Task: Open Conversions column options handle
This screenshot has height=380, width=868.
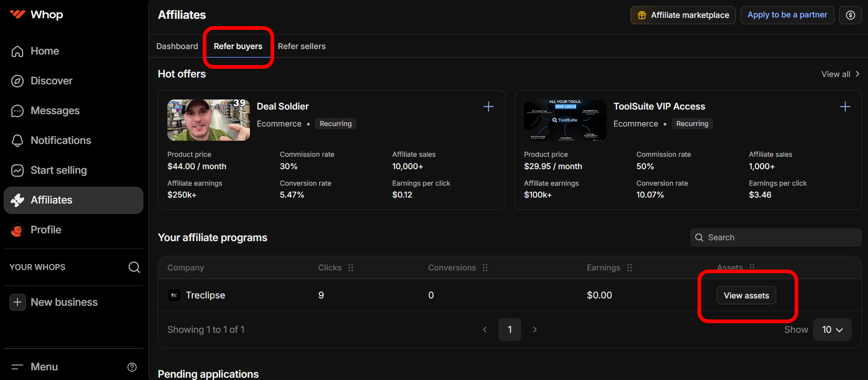Action: (485, 268)
